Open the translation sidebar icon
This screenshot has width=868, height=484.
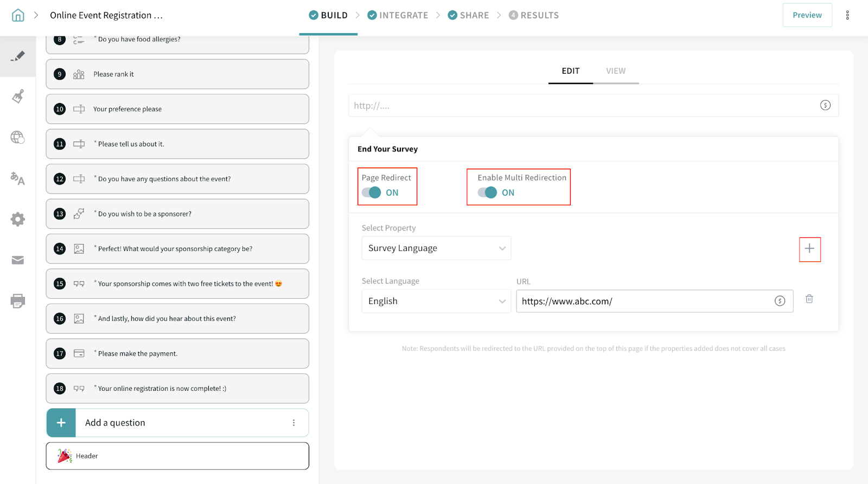click(x=18, y=178)
